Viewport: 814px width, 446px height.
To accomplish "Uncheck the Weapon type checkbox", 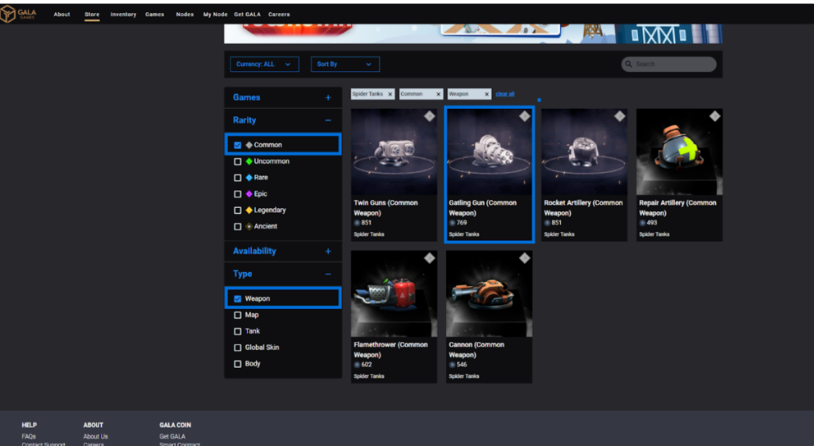I will click(x=237, y=299).
